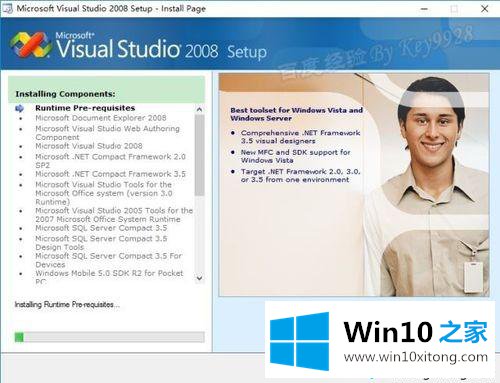
Task: Click 'New MFC and SDK support' bullet
Action: [295, 156]
